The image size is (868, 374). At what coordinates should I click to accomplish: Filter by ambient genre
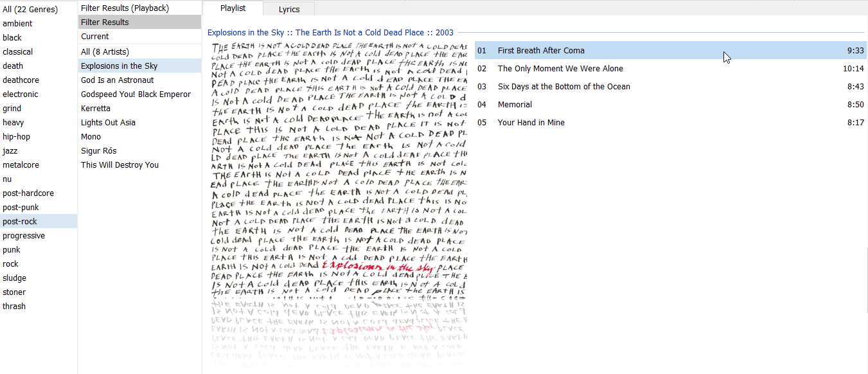tap(17, 24)
